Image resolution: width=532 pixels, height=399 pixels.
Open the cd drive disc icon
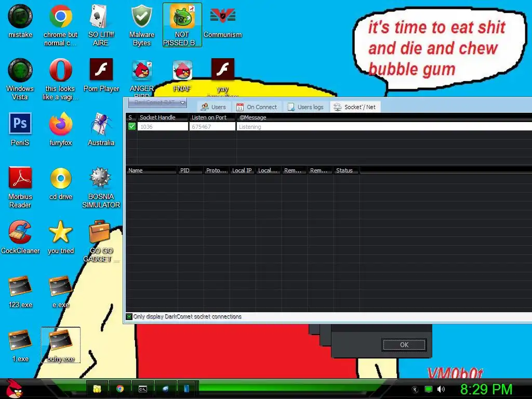point(61,183)
